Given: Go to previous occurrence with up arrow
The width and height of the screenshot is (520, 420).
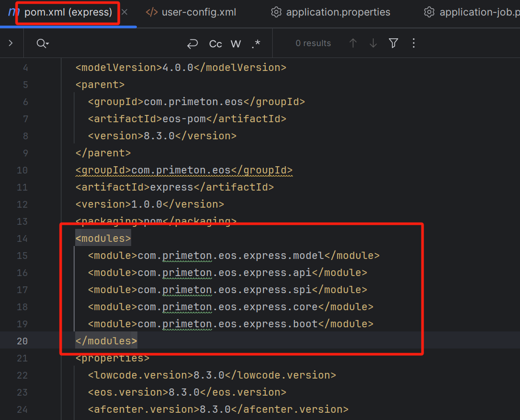Looking at the screenshot, I should pos(353,44).
